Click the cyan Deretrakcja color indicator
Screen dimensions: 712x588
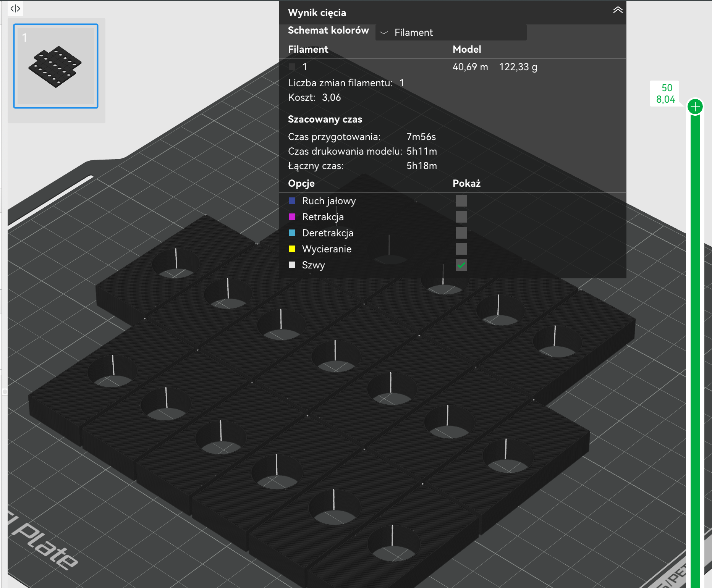click(293, 233)
